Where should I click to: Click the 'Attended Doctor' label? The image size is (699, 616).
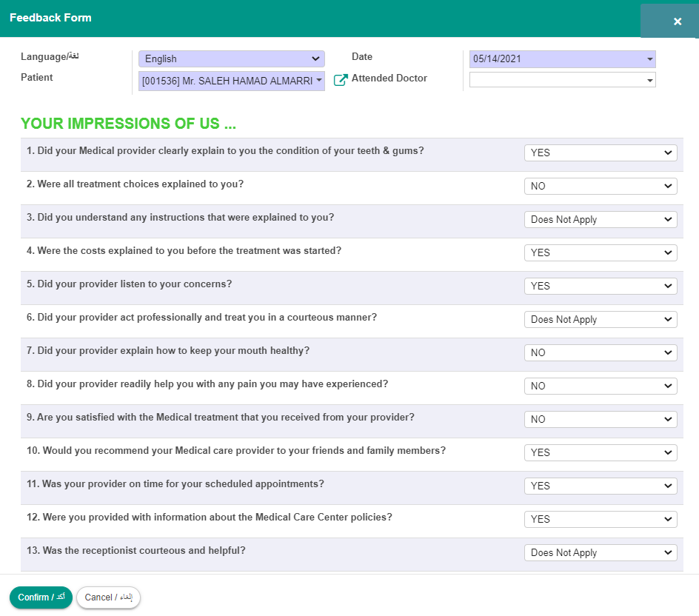(389, 78)
